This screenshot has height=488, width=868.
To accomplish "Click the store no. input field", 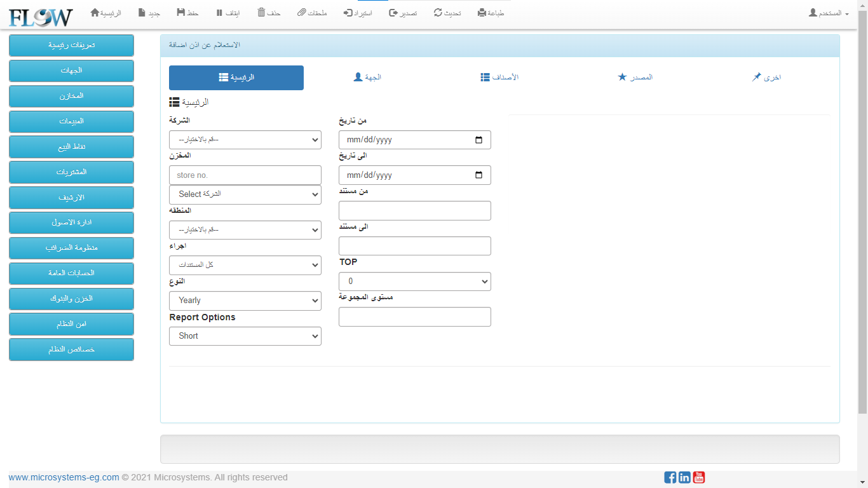I will coord(245,175).
